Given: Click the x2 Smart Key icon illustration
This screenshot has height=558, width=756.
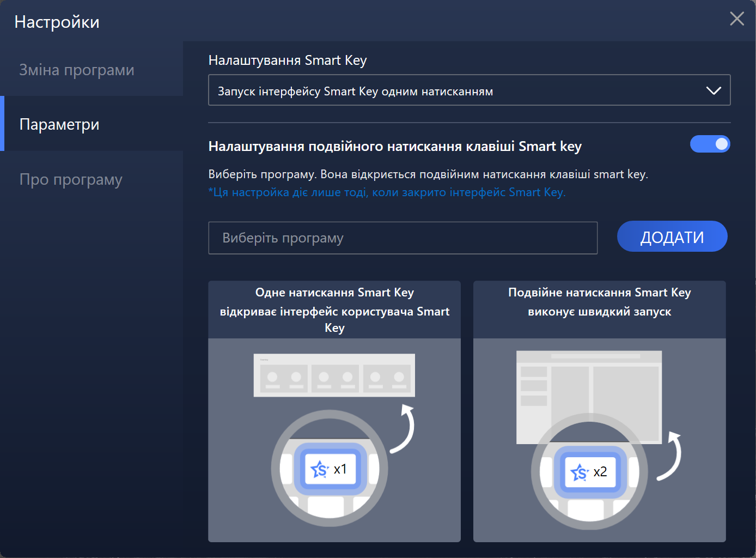Looking at the screenshot, I should coord(589,472).
